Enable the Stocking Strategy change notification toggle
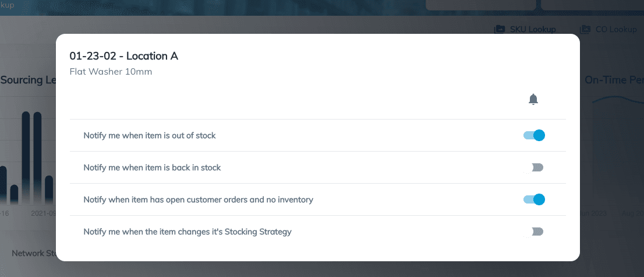Viewport: 644px width, 277px height. coord(534,232)
